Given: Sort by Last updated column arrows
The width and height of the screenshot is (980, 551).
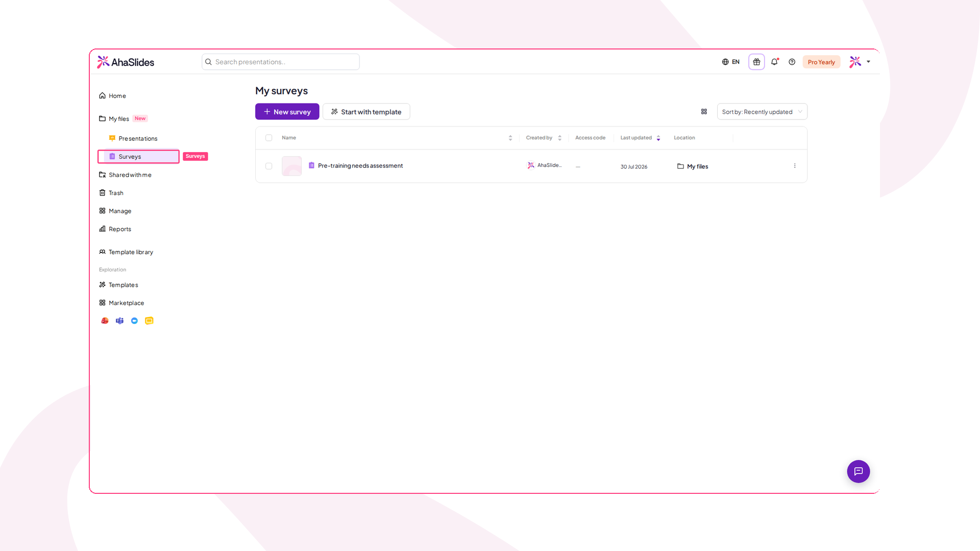Looking at the screenshot, I should (x=658, y=138).
